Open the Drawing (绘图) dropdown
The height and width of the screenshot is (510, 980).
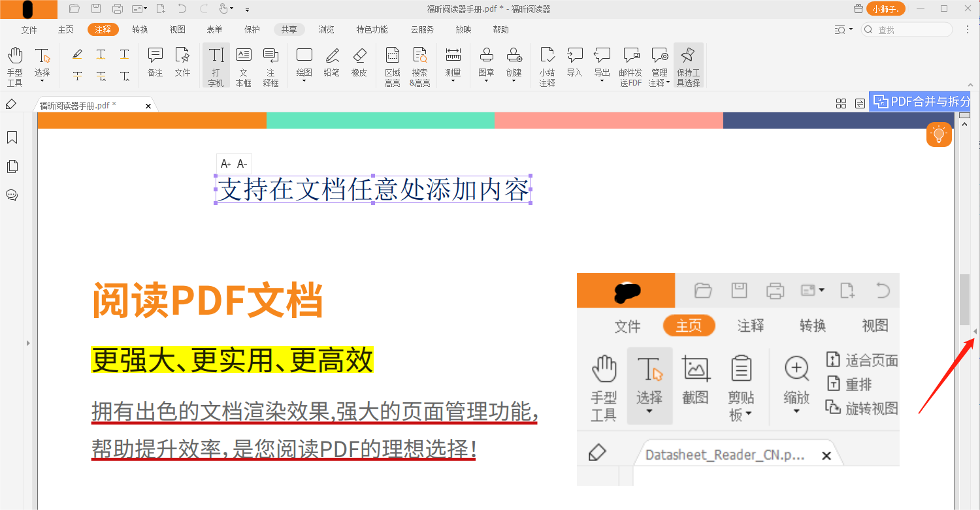[x=304, y=82]
